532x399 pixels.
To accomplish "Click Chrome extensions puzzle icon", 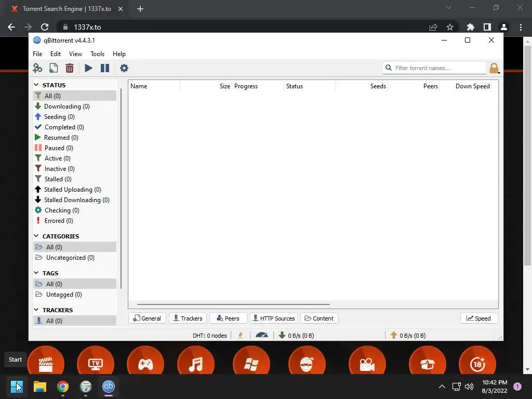I will click(471, 27).
